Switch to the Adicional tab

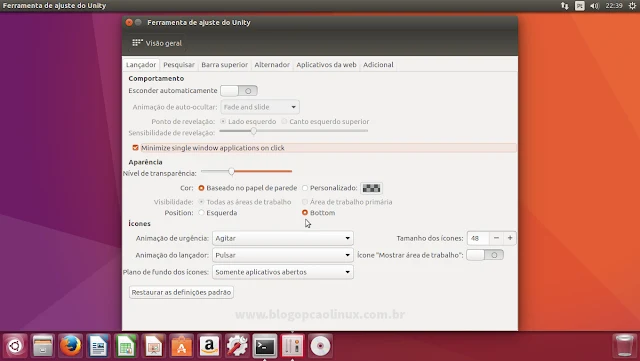click(x=378, y=65)
